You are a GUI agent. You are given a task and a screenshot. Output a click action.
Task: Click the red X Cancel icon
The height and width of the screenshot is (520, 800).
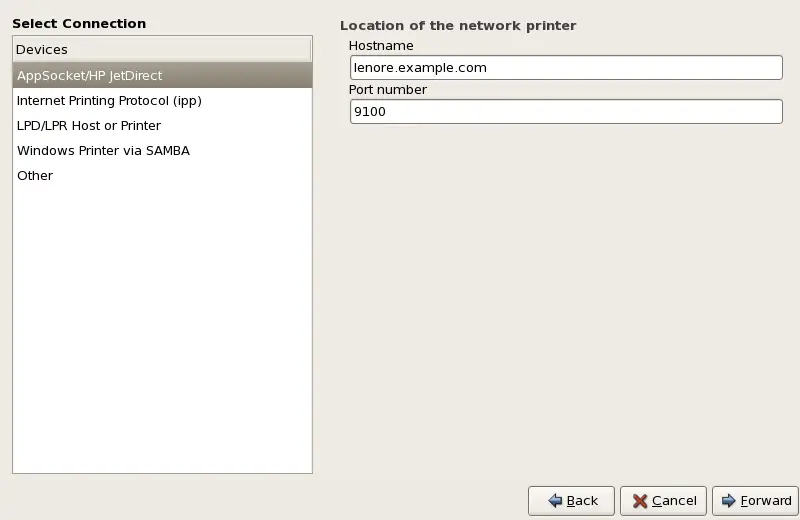click(x=640, y=501)
